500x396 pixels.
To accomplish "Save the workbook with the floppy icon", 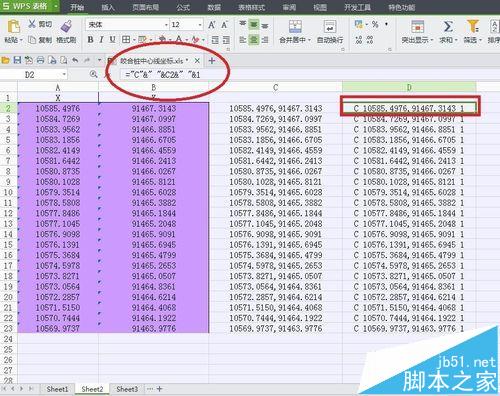I will click(x=17, y=60).
